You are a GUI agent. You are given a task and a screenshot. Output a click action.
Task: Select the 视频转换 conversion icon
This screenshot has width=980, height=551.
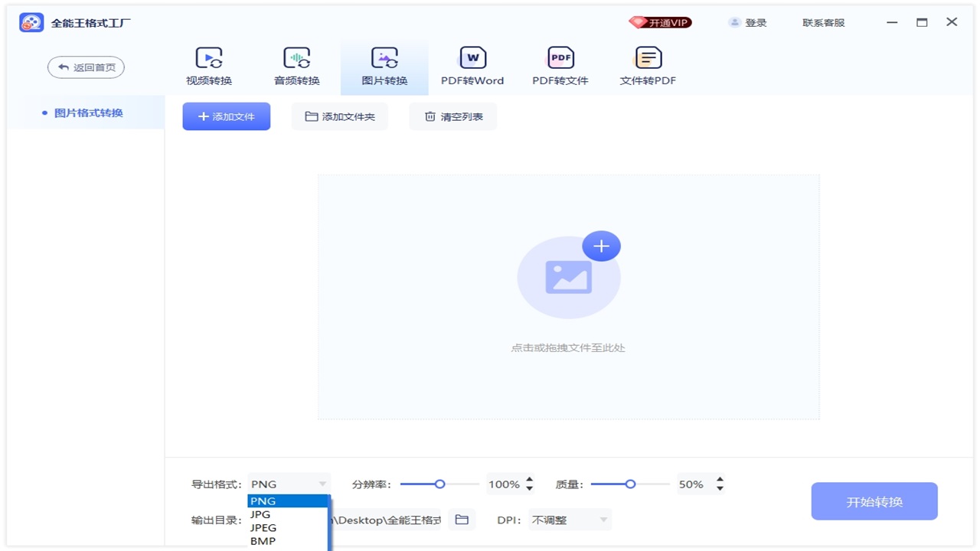click(x=208, y=65)
